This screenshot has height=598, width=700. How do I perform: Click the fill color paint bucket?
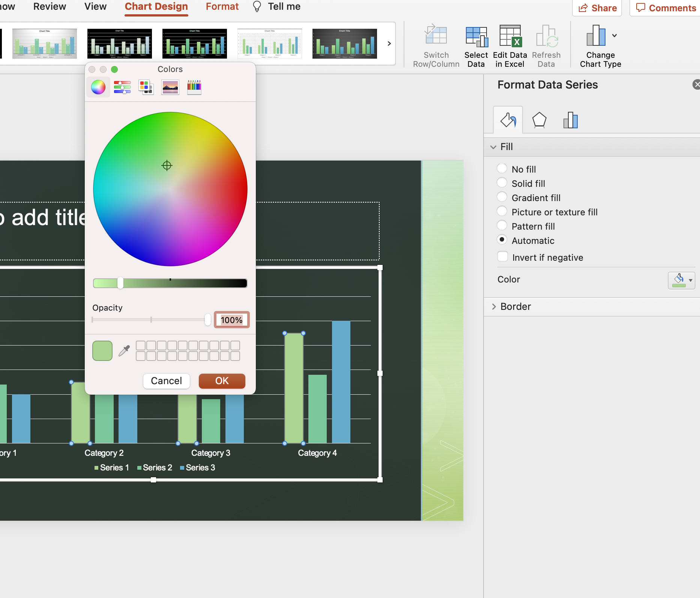679,280
